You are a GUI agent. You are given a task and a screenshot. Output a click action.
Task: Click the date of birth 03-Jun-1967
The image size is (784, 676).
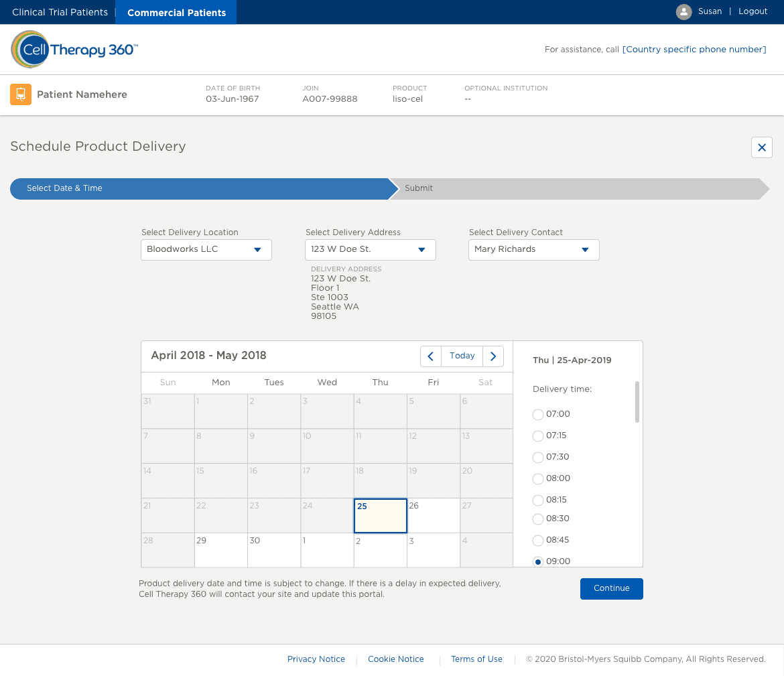pyautogui.click(x=232, y=99)
